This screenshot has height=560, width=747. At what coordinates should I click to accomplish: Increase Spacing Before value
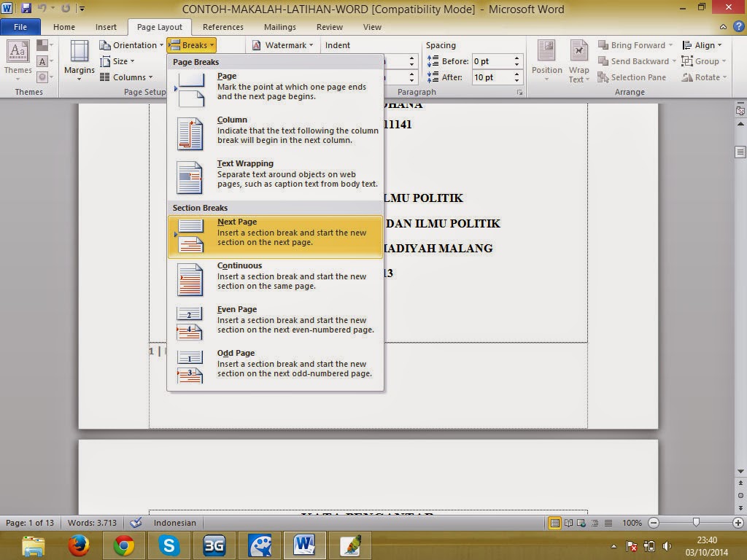click(517, 58)
